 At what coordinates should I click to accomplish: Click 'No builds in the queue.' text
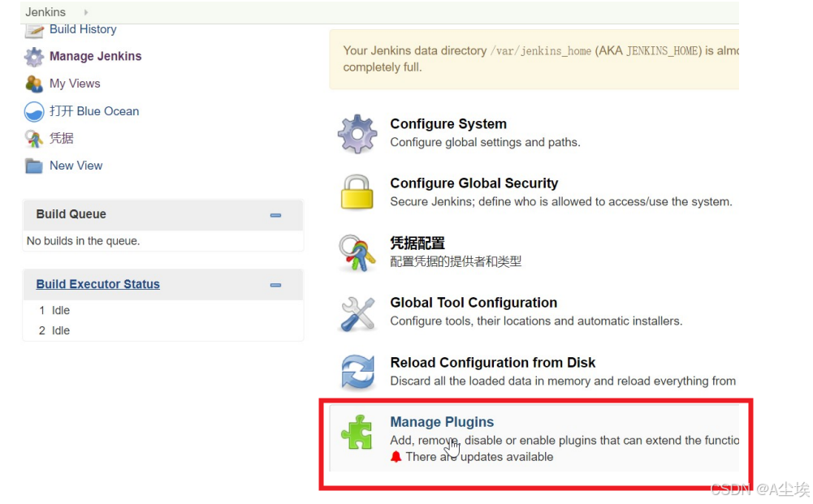click(x=84, y=241)
